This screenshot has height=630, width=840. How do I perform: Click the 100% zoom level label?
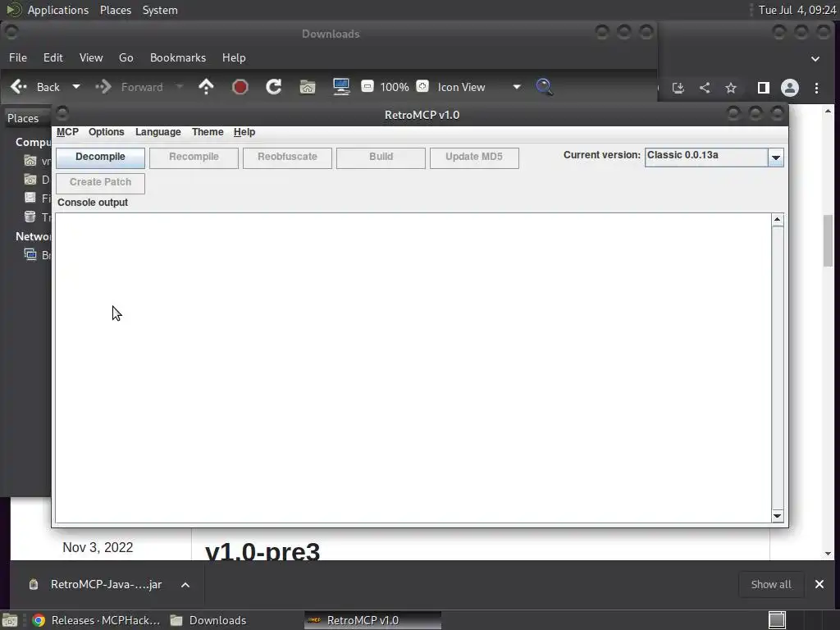(395, 87)
